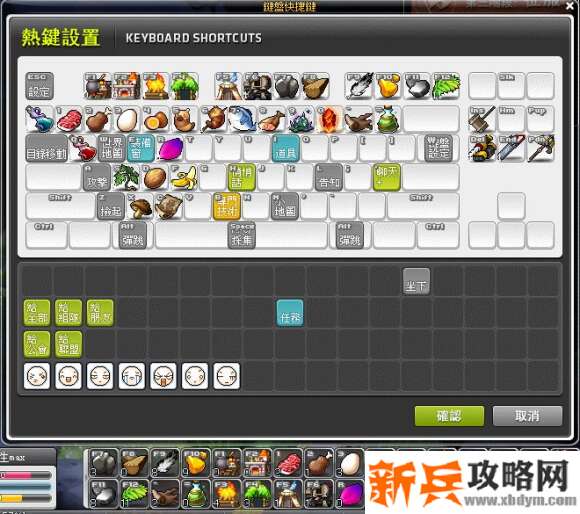The height and width of the screenshot is (514, 580).
Task: Select the blue potion icon on tilde key
Action: pos(40,119)
